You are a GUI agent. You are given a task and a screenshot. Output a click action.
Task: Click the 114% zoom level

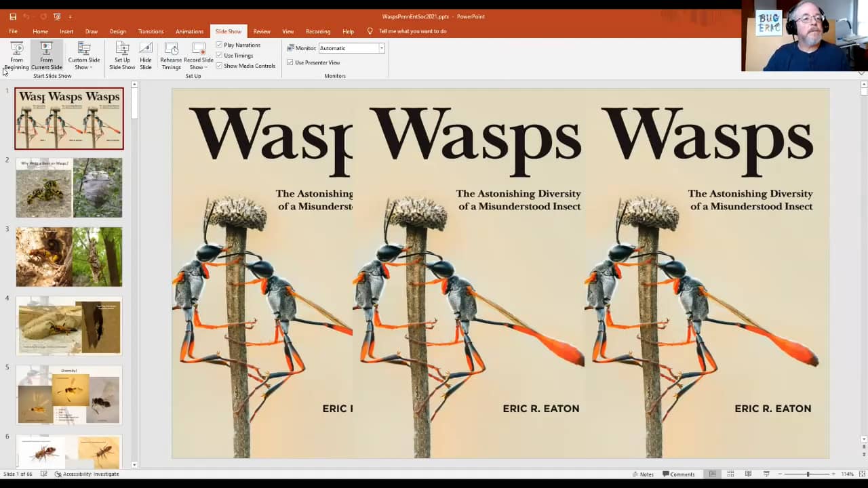tap(847, 474)
